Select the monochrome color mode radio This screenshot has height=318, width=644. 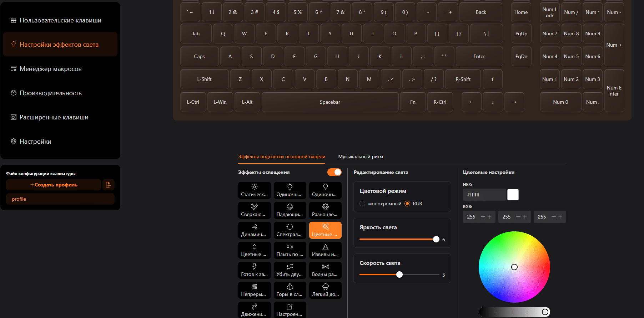click(x=362, y=204)
